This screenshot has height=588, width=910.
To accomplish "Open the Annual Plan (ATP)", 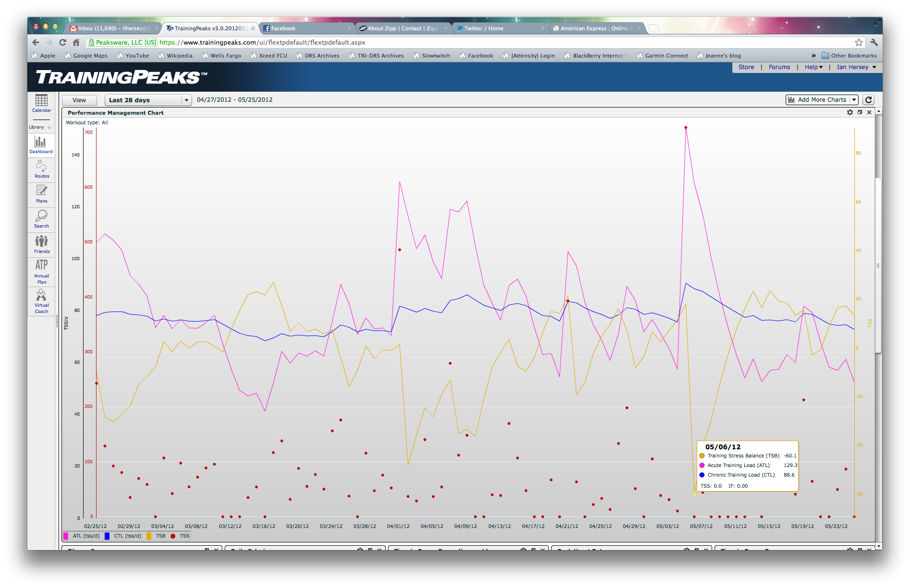I will (x=41, y=271).
